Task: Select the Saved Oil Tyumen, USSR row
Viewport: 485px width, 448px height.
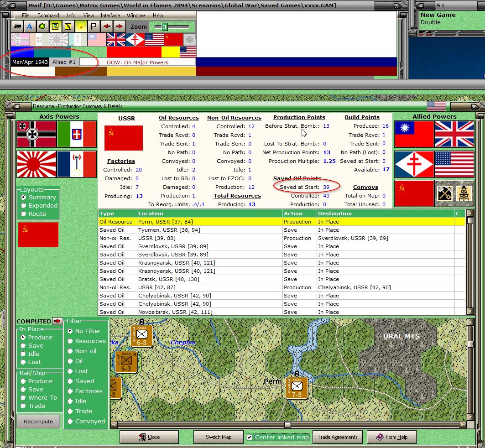Action: 282,230
